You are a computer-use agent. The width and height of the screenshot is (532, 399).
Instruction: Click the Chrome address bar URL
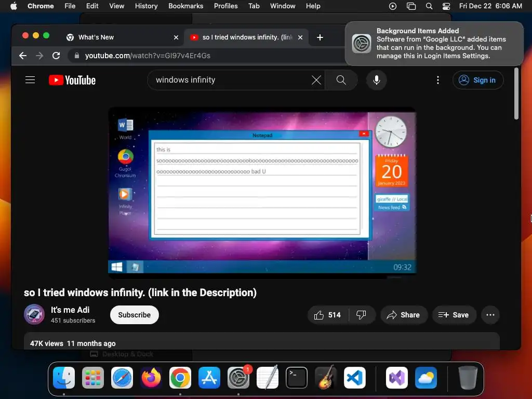tap(148, 56)
